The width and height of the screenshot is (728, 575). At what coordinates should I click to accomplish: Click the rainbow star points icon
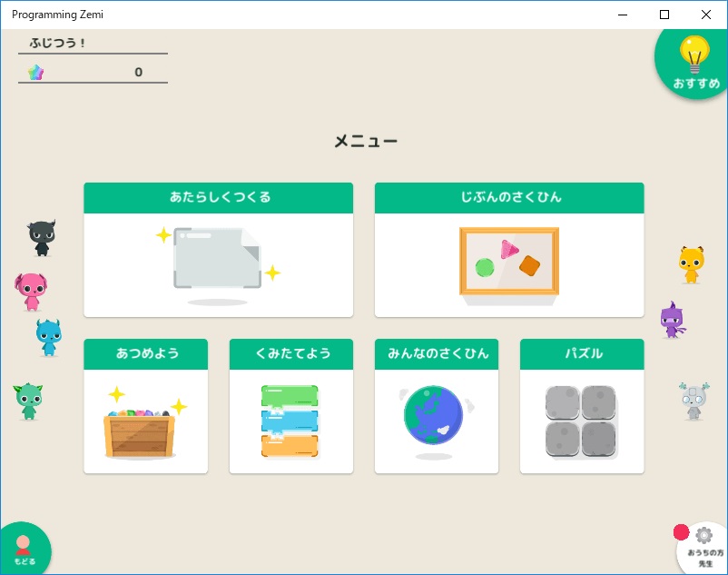35,72
